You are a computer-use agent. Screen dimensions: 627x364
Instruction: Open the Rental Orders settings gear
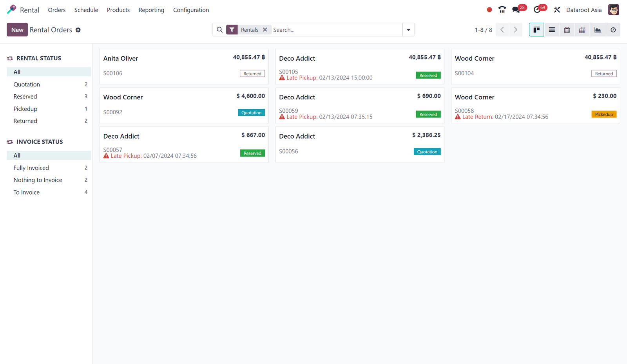click(78, 30)
